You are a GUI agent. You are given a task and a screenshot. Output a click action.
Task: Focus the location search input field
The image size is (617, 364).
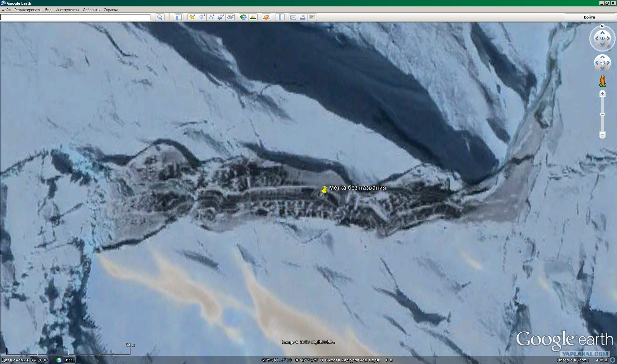point(76,17)
